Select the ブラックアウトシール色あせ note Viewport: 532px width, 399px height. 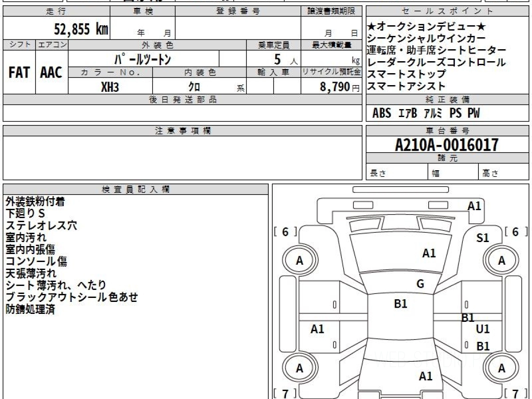pos(72,297)
